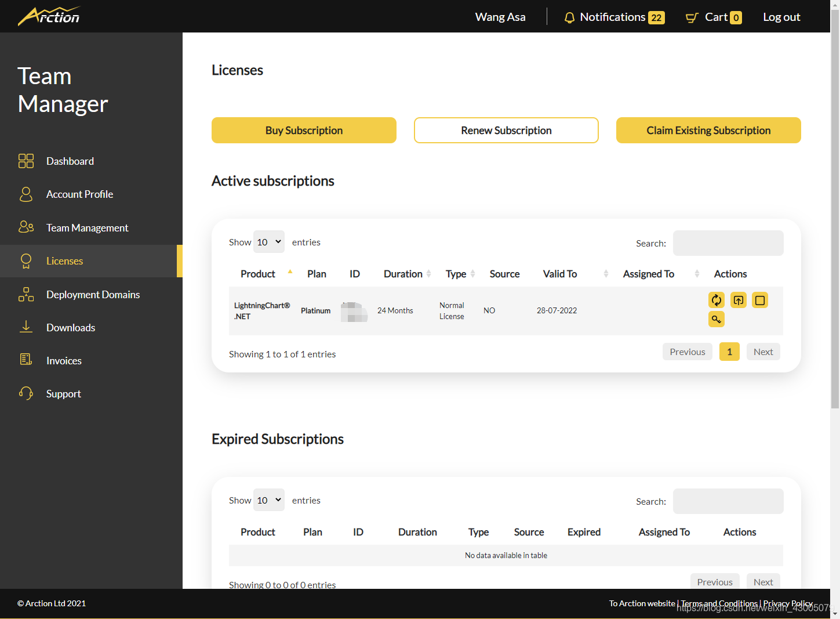The width and height of the screenshot is (840, 619).
Task: Click the NO source cell
Action: point(489,311)
